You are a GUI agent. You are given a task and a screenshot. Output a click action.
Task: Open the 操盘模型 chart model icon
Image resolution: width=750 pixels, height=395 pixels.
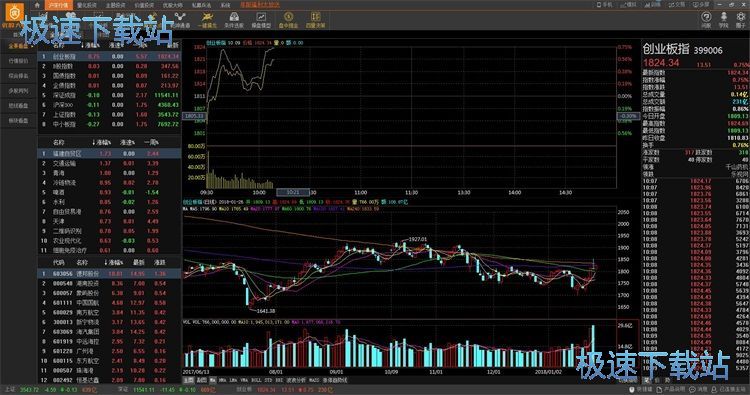coord(261,21)
